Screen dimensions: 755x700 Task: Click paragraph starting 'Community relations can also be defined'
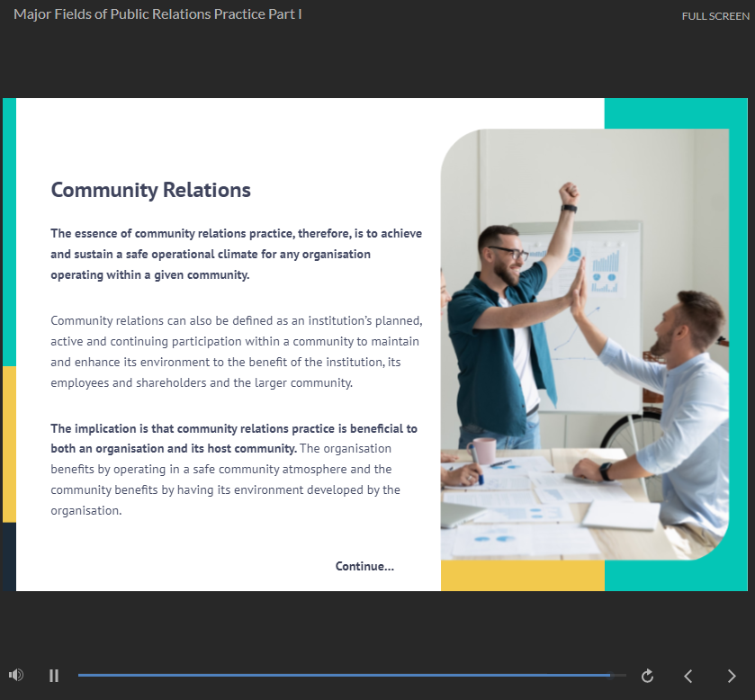pos(237,352)
